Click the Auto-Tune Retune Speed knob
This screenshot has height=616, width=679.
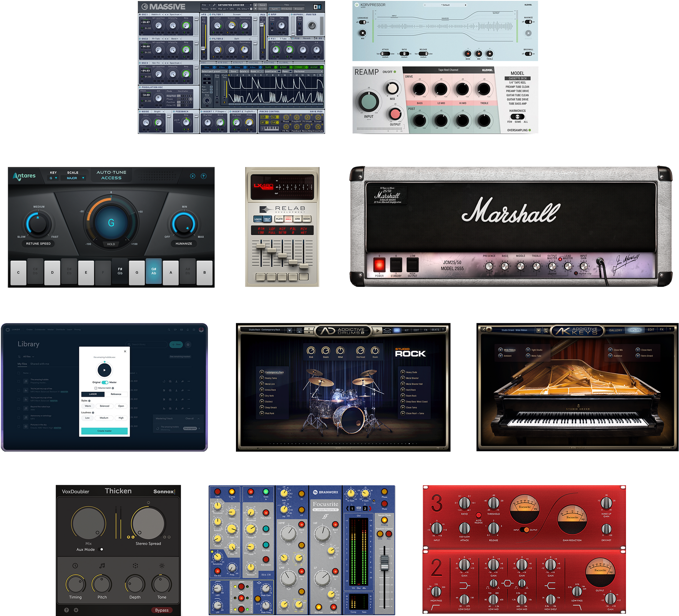(x=38, y=224)
